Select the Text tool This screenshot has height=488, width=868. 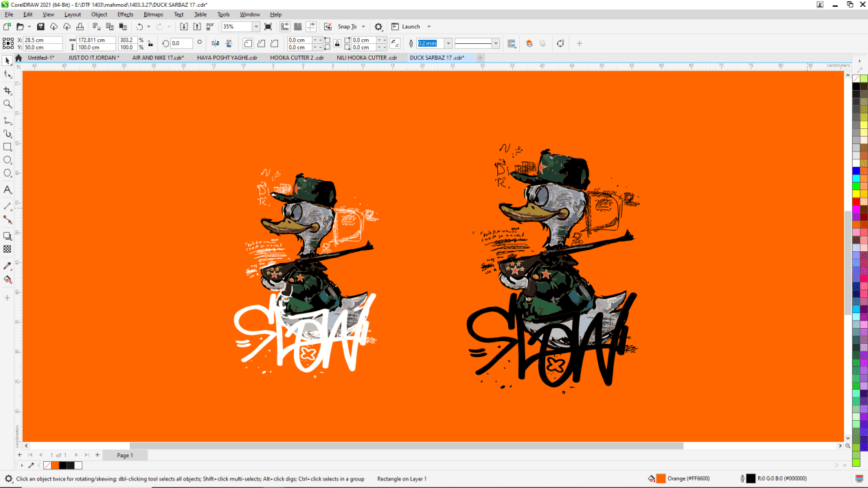[8, 189]
